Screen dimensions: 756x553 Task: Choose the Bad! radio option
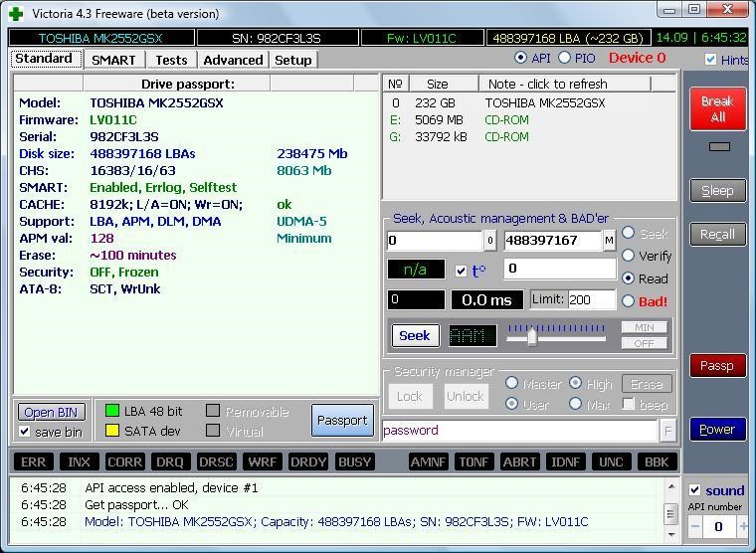[628, 301]
